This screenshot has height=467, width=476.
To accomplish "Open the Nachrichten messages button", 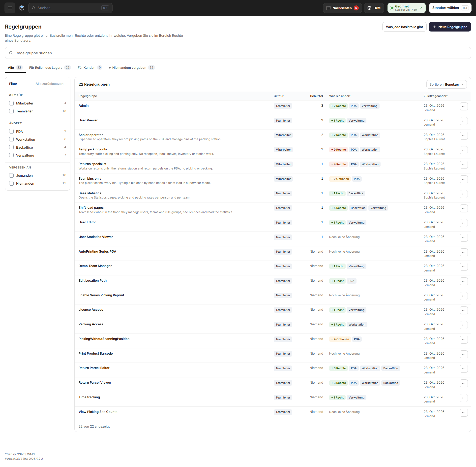I will 342,8.
